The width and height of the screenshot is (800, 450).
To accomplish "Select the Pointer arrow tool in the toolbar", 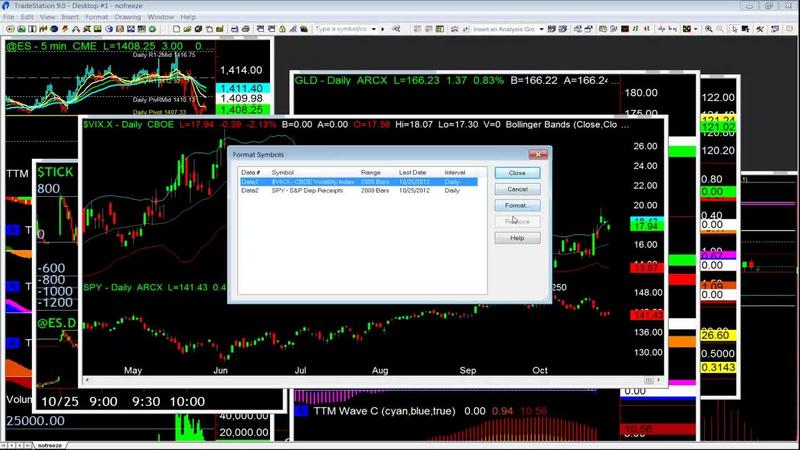I will coord(735,29).
